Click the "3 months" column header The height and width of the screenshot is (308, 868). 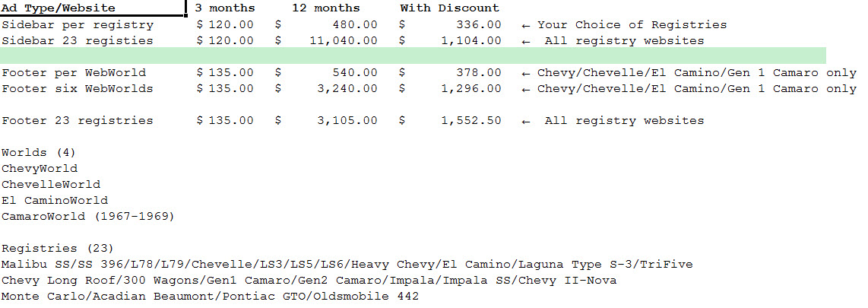point(225,8)
